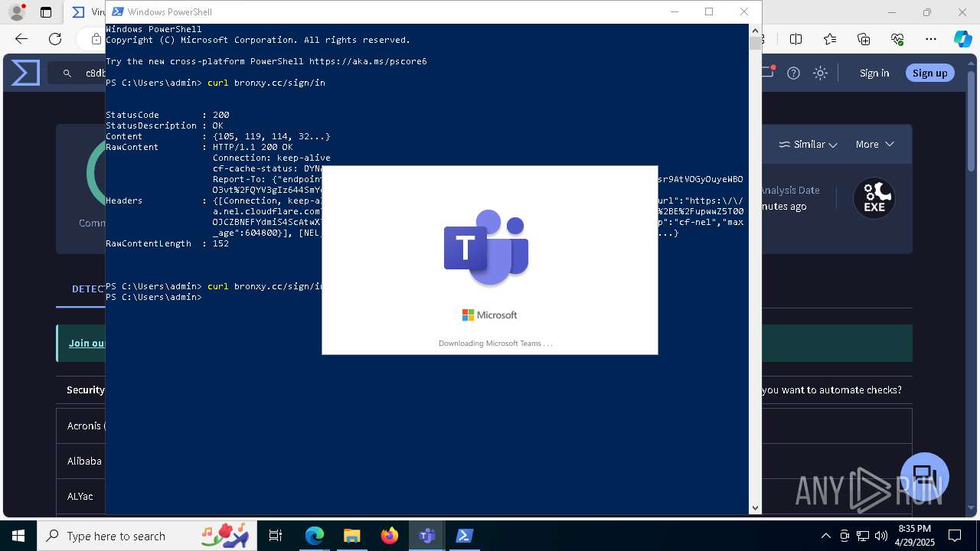Click the volume speaker tray icon
Viewport: 980px width, 551px height.
coord(881,536)
